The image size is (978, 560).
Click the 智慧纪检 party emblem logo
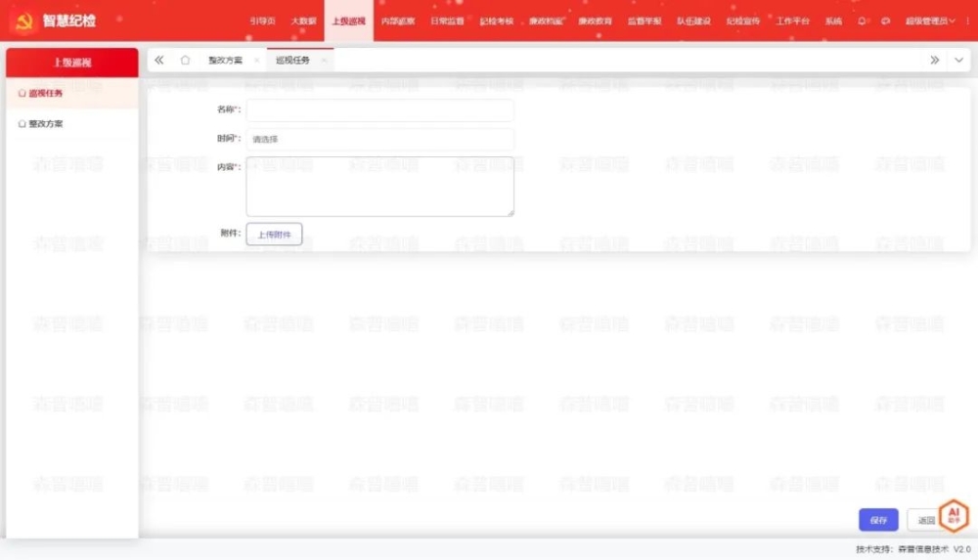[x=23, y=21]
